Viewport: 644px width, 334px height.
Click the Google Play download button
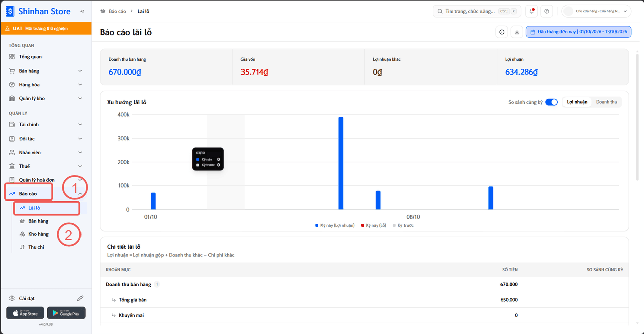[66, 313]
